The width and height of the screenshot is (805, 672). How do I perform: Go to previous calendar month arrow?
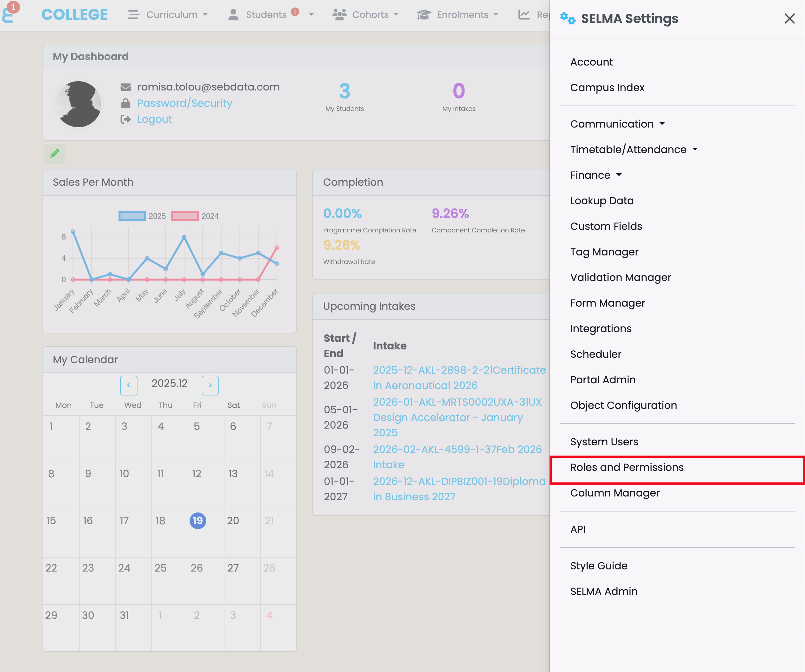point(129,385)
